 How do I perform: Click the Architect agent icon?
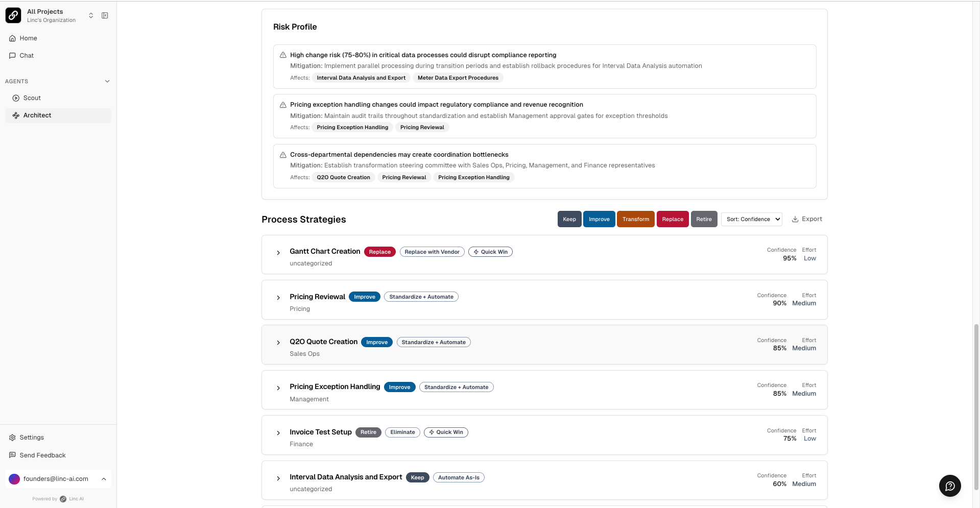[x=16, y=115]
